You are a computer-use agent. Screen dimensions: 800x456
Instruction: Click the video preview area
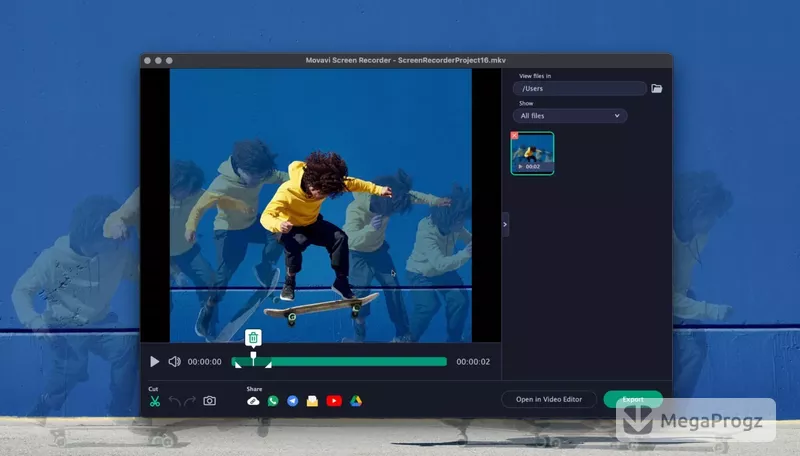point(320,205)
